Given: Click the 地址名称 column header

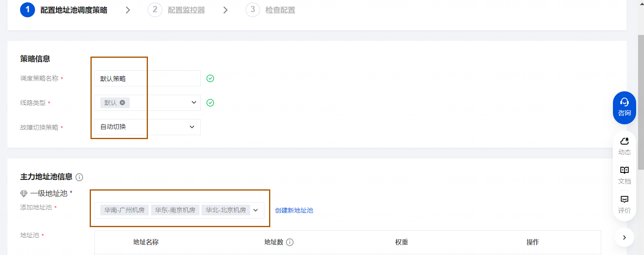Looking at the screenshot, I should click(146, 242).
